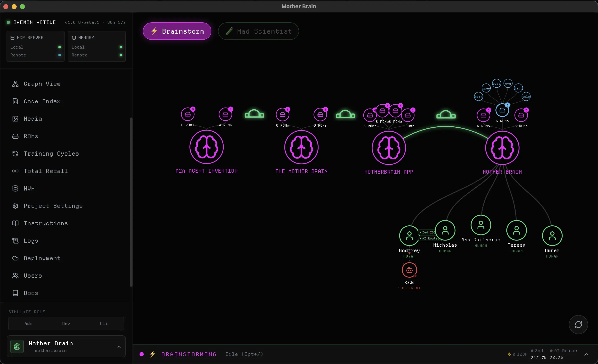This screenshot has width=598, height=364.
Task: Click the 'supa' satellite bubble
Action: click(x=496, y=84)
